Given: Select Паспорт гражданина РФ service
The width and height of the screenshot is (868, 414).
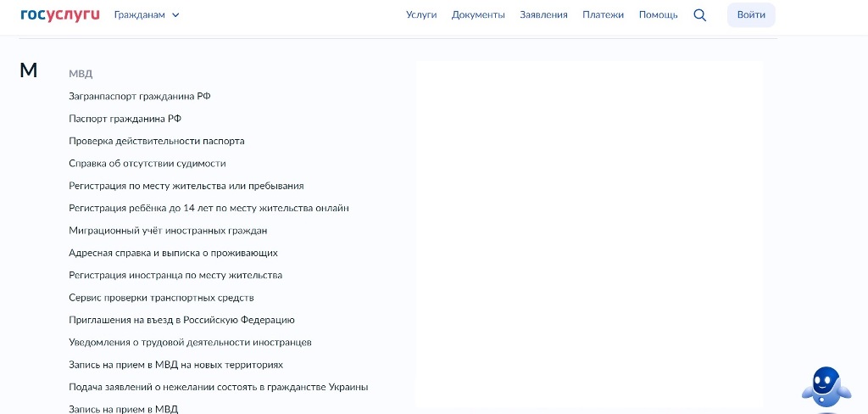Looking at the screenshot, I should [x=125, y=119].
